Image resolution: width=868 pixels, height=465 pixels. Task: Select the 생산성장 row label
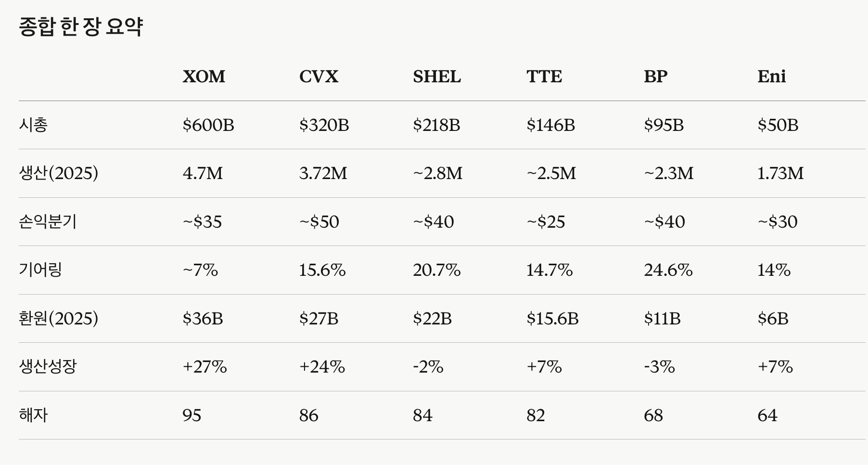(x=48, y=367)
